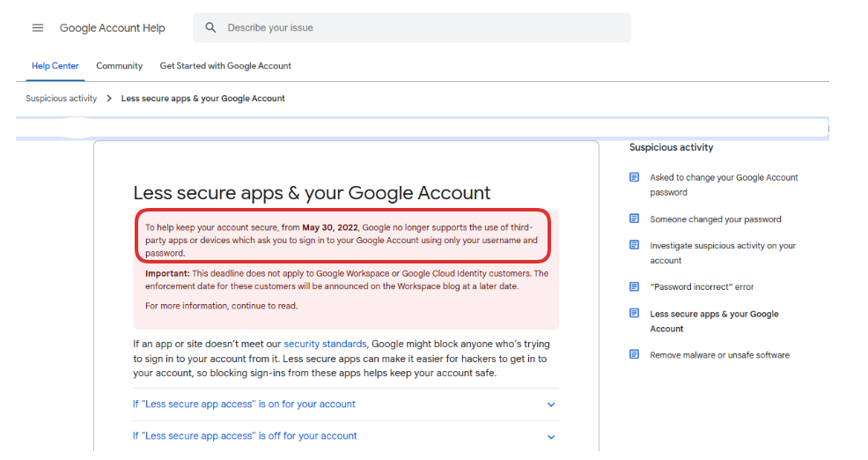Screen dimensions: 868x460
Task: Click the document icon beside "Less secure apps & your Google Account"
Action: (x=634, y=314)
